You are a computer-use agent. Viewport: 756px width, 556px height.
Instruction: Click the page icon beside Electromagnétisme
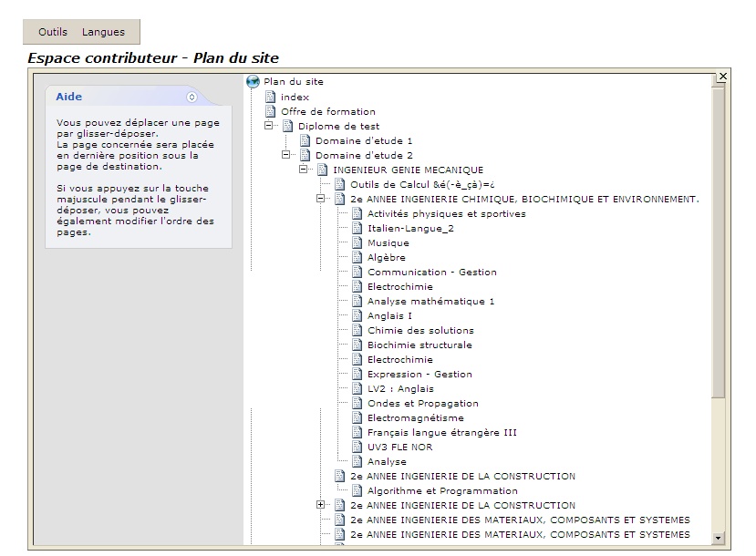(357, 417)
